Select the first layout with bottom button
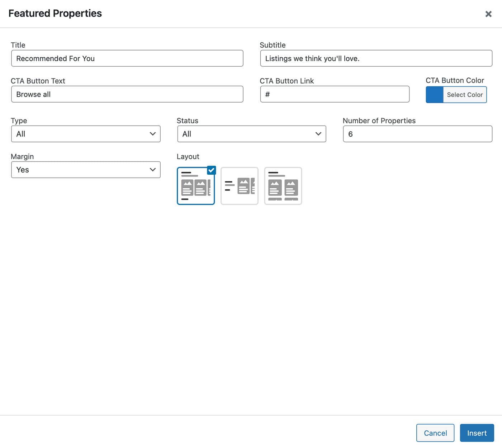502x448 pixels. pyautogui.click(x=195, y=186)
